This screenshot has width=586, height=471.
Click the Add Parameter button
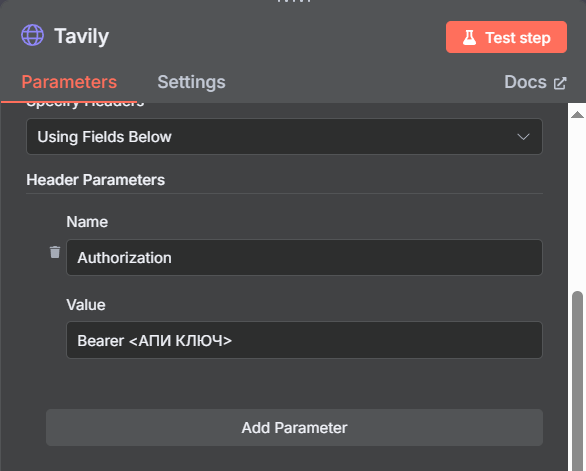pyautogui.click(x=294, y=427)
